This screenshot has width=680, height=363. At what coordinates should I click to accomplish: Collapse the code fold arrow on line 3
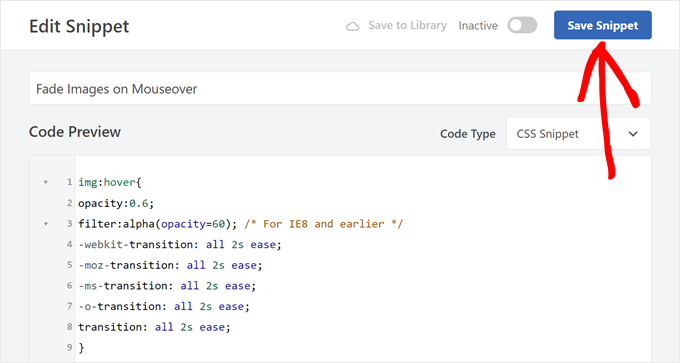click(x=46, y=224)
